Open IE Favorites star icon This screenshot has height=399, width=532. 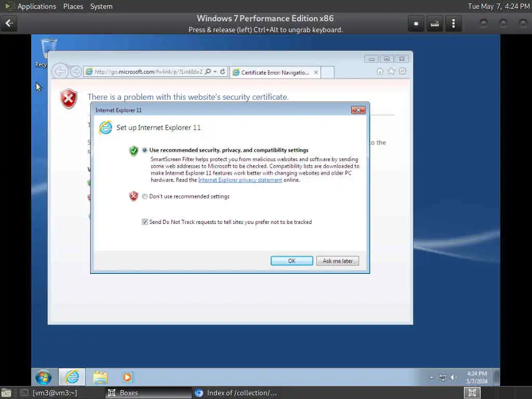click(391, 71)
